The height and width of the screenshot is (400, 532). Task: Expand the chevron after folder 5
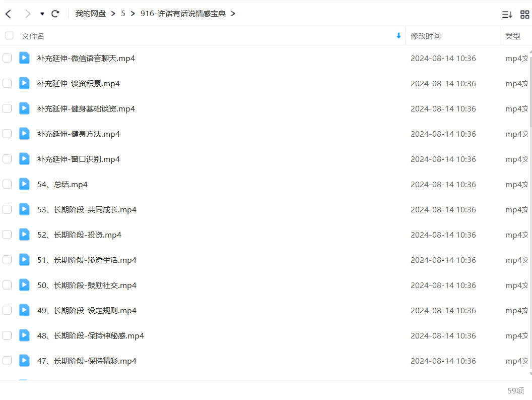coord(132,14)
